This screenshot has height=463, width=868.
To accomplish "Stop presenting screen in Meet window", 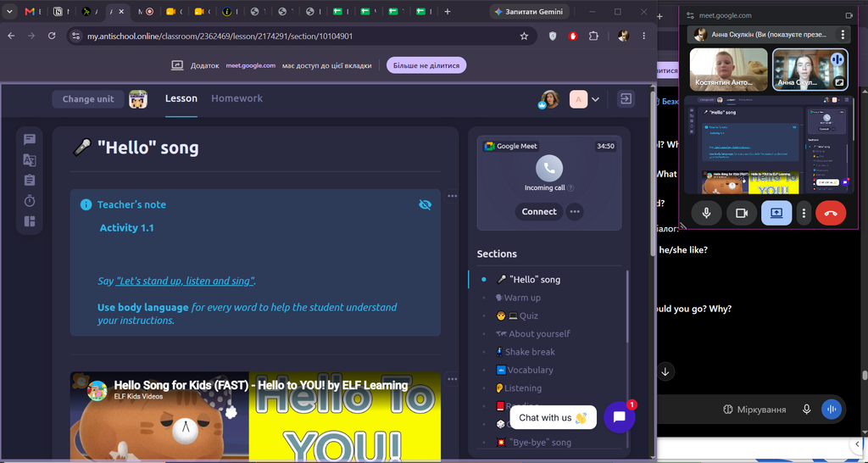I will tap(776, 213).
